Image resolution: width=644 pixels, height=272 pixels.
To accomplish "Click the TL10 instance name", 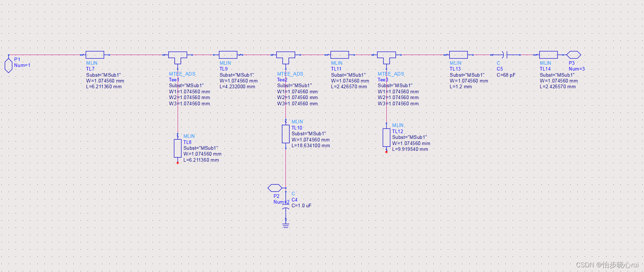I will coord(297,128).
